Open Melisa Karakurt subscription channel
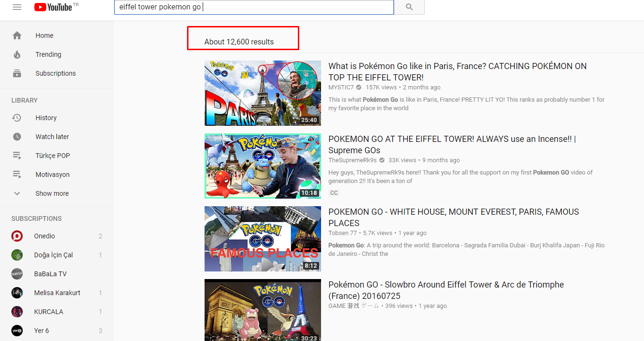This screenshot has width=644, height=341. point(57,293)
